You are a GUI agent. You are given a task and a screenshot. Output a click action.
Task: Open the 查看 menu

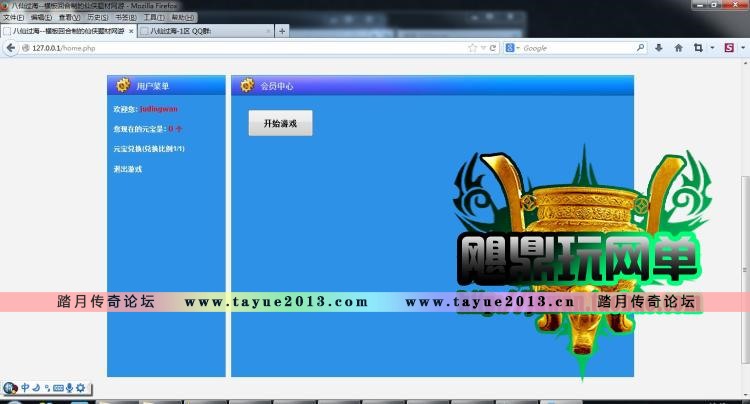tap(69, 17)
